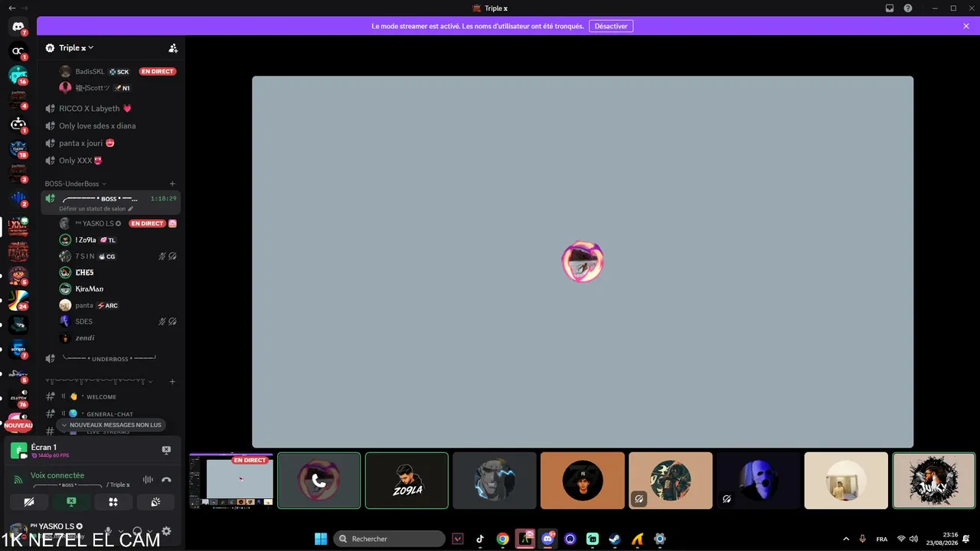Screen dimensions: 980x551
Task: Toggle camera on or off
Action: pos(29,502)
